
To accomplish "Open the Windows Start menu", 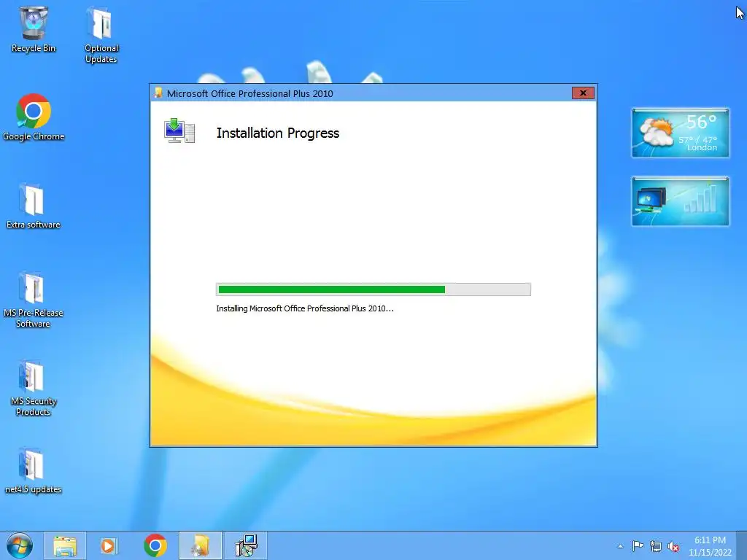I will tap(20, 545).
